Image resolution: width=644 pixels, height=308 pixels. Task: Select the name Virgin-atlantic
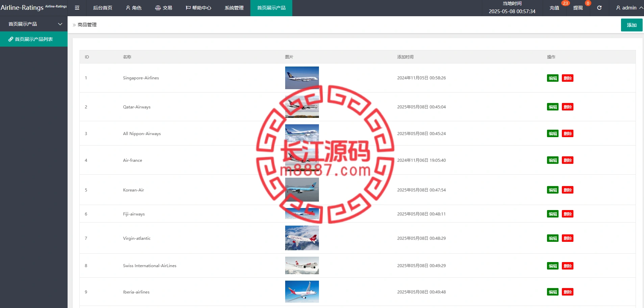pos(137,238)
